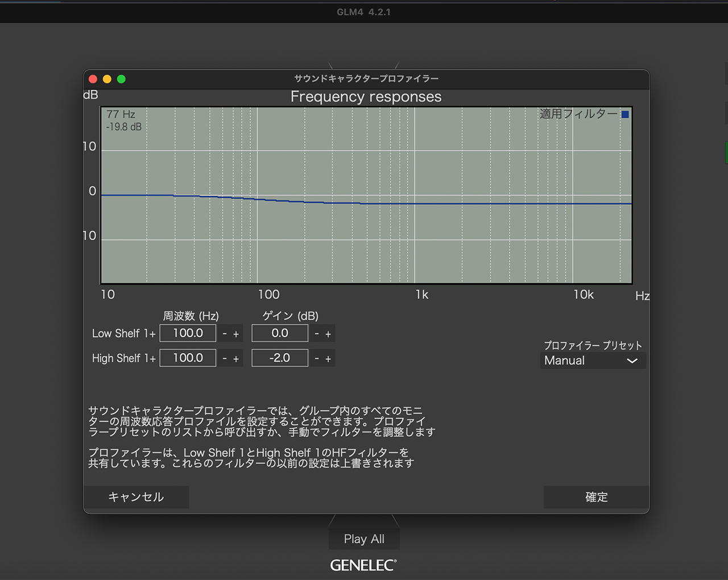Screen dimensions: 728x580
Task: Confirm settings with the 確定 button
Action: (595, 497)
